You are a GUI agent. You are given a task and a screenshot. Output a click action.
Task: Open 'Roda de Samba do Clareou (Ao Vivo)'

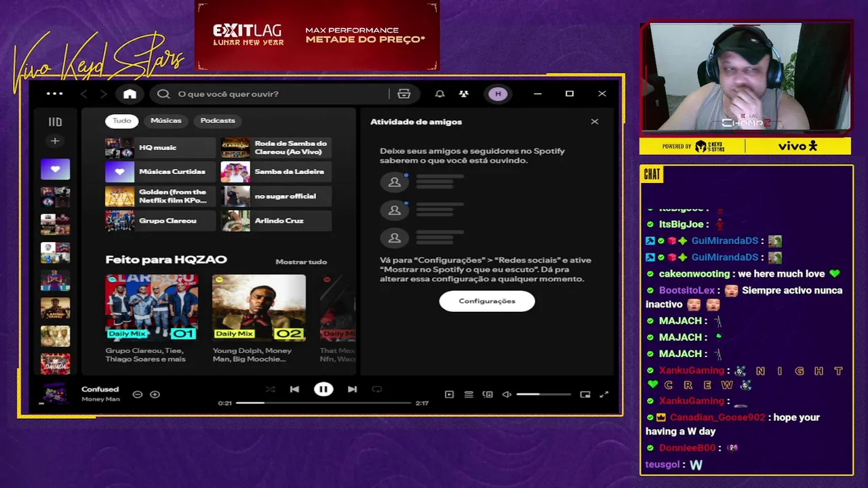(x=276, y=148)
